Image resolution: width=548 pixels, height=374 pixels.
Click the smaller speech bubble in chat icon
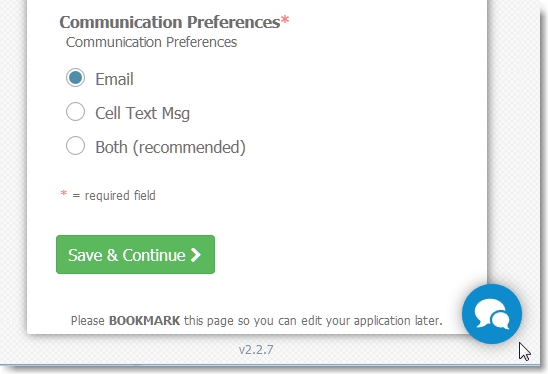coord(500,319)
